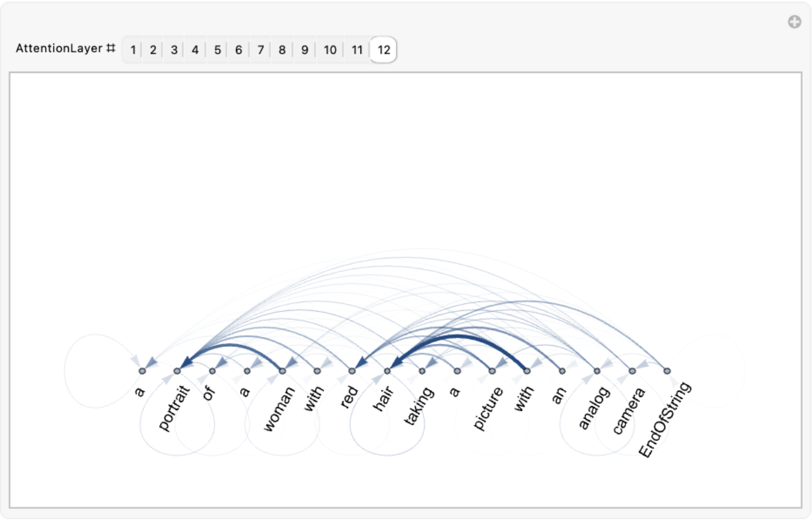Screen dimensions: 812x523
Task: Click the node above "camera" token
Action: [632, 371]
